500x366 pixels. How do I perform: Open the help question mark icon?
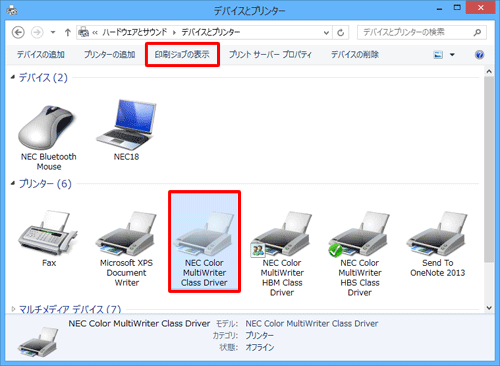pos(479,54)
